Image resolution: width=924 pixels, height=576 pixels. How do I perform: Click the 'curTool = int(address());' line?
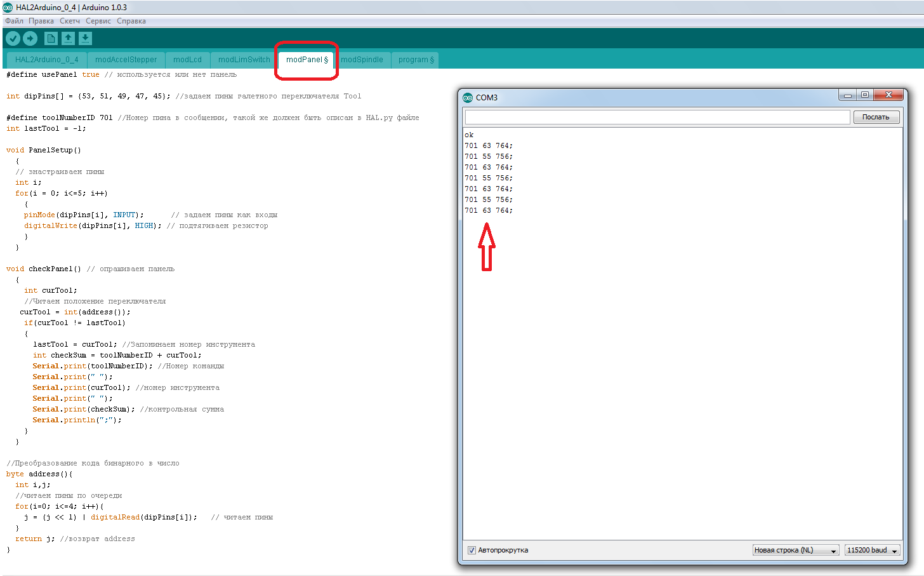click(x=75, y=312)
